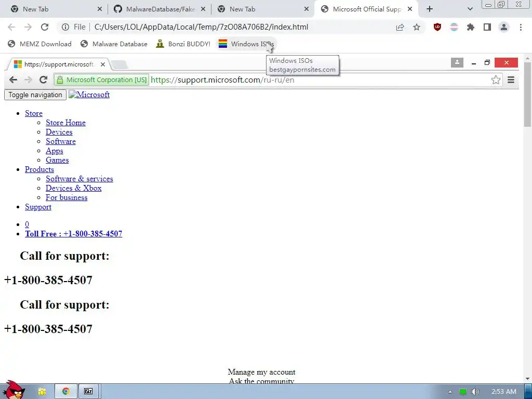Switch to the third New Tab
532x399 pixels.
(263, 9)
